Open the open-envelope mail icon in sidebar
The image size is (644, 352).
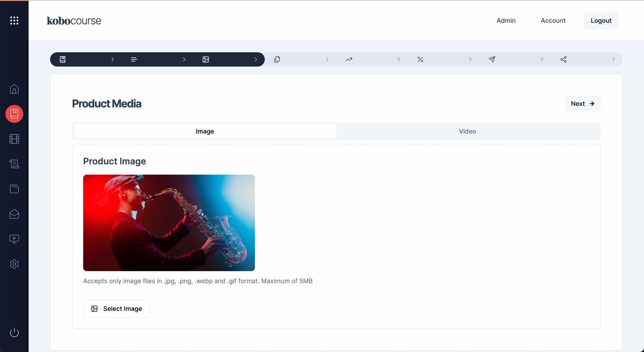14,214
